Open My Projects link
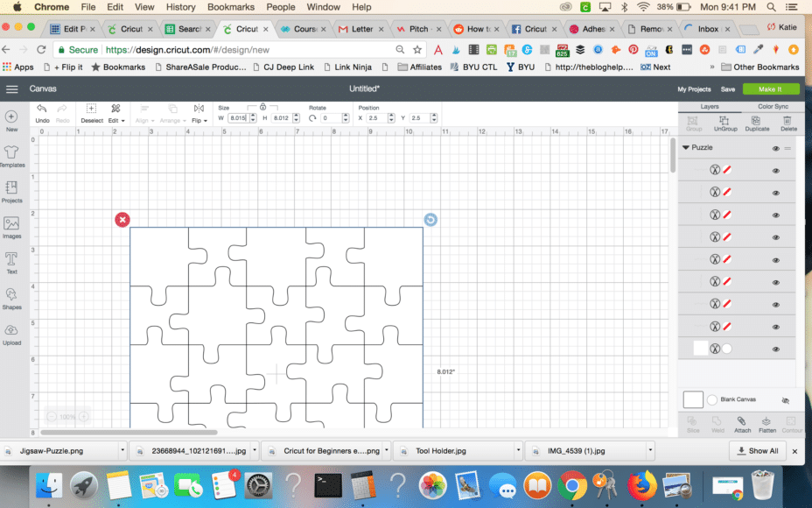Image resolution: width=812 pixels, height=508 pixels. point(694,88)
